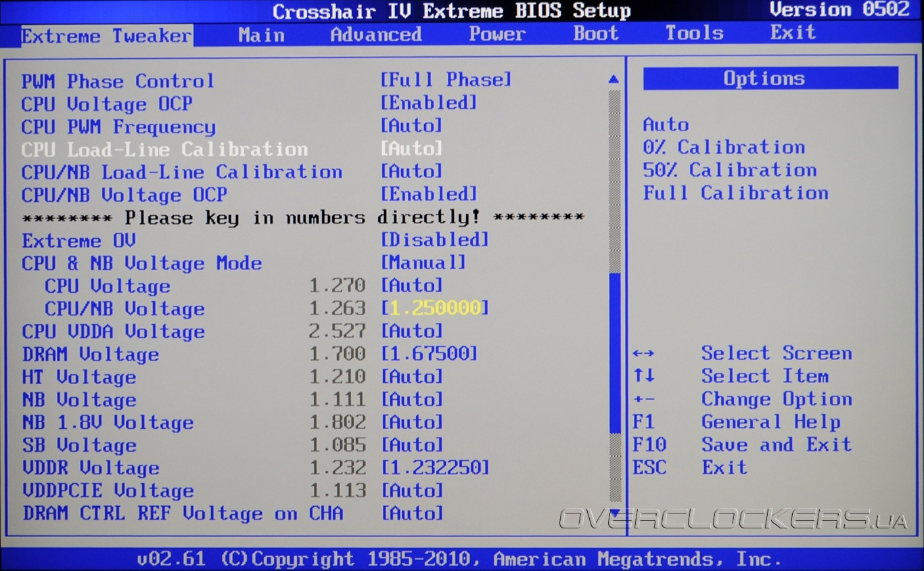The height and width of the screenshot is (571, 924).
Task: Open the Power tab
Action: tap(497, 34)
